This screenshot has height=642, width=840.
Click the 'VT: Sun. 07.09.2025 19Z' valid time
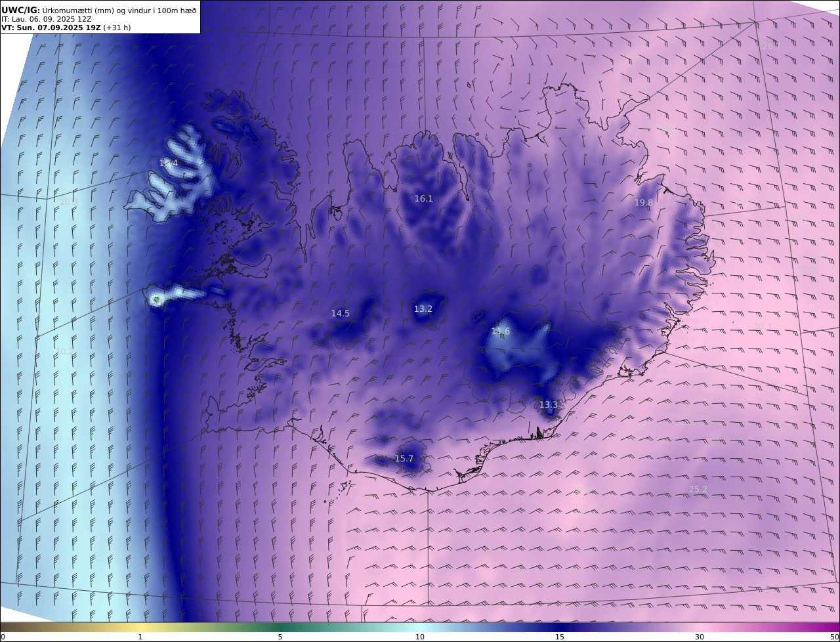click(x=51, y=28)
